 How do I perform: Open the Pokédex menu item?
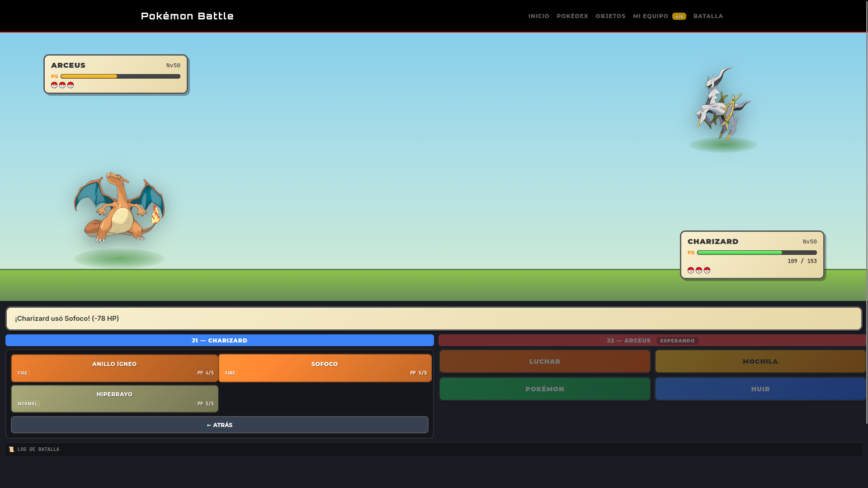pyautogui.click(x=572, y=16)
